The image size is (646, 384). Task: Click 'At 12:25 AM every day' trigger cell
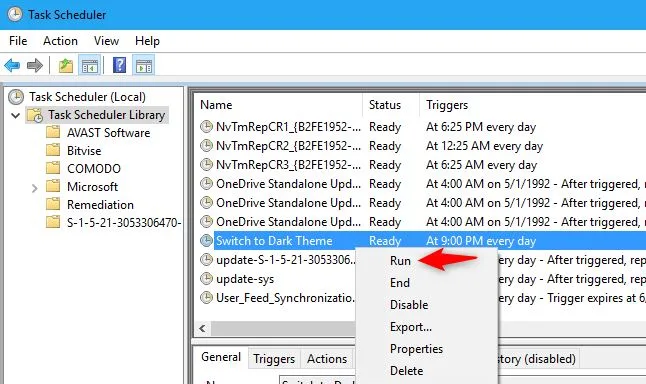(x=484, y=146)
